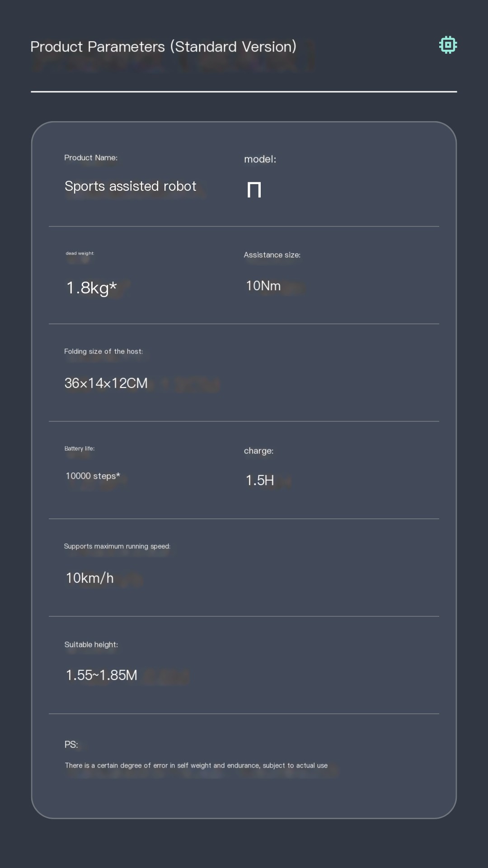Select the 10km/h speed value

tap(89, 578)
